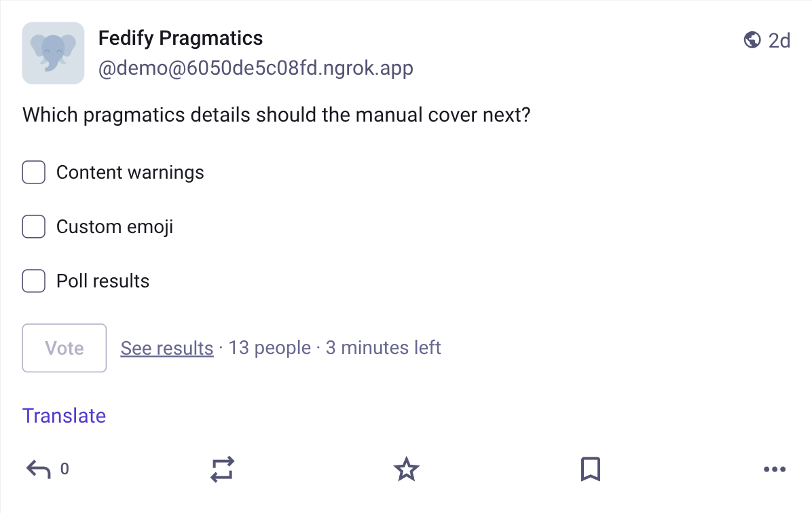
Task: Bookmark this post
Action: click(x=590, y=469)
